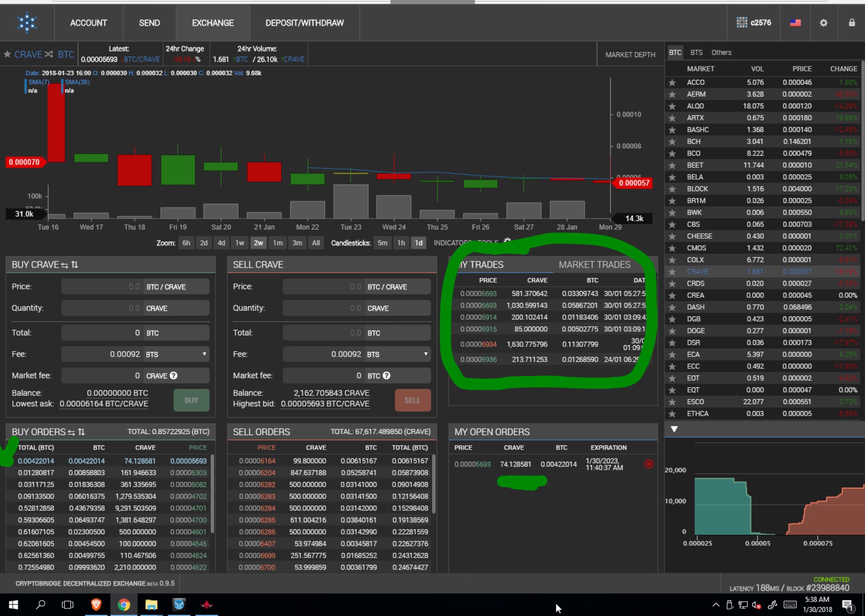Select the BTC markets tab
Image resolution: width=865 pixels, height=616 pixels.
coord(675,52)
